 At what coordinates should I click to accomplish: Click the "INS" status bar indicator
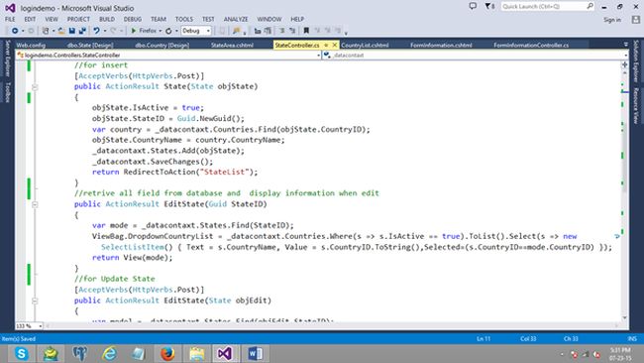pos(632,339)
